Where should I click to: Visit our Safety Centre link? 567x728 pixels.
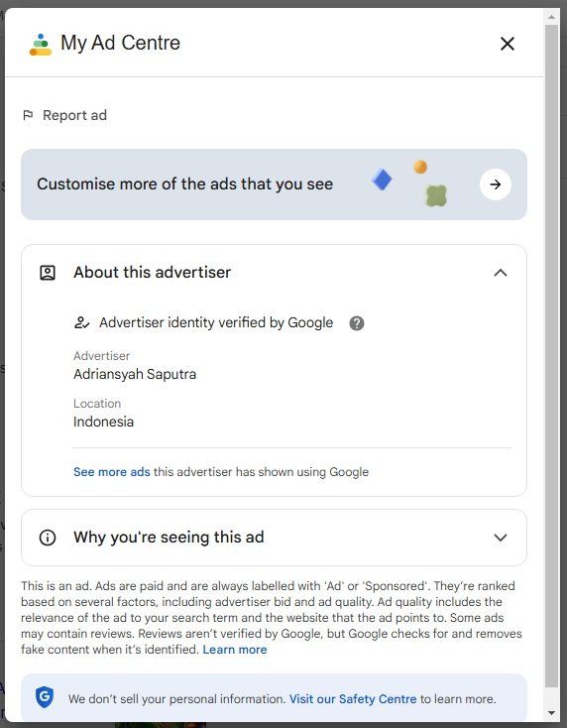click(353, 699)
